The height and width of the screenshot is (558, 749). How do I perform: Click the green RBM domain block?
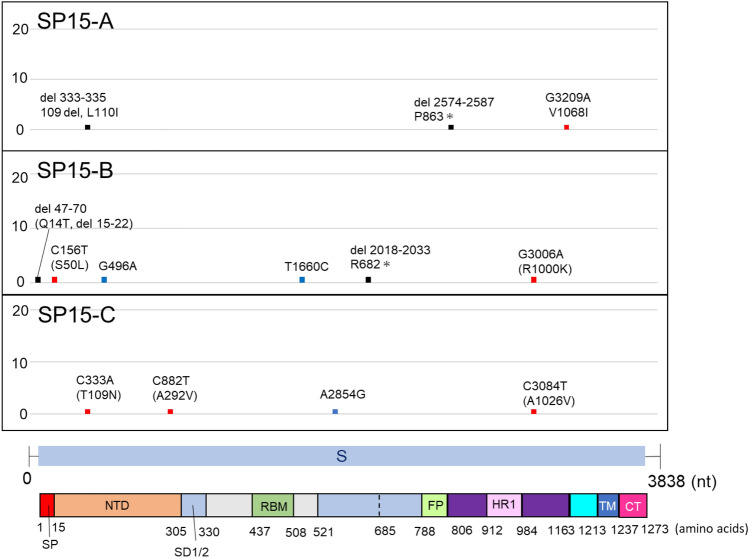point(272,504)
